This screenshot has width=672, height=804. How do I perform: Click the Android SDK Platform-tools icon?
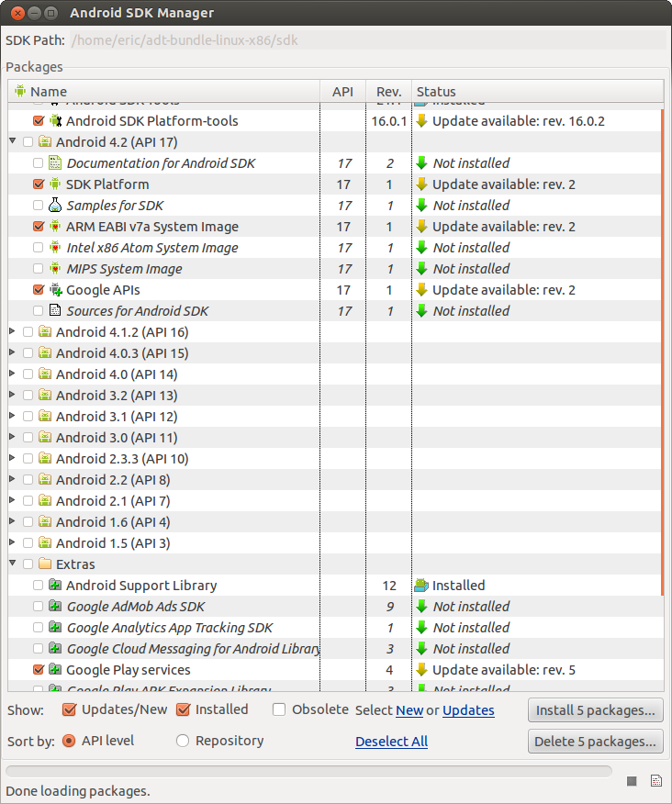click(x=55, y=121)
